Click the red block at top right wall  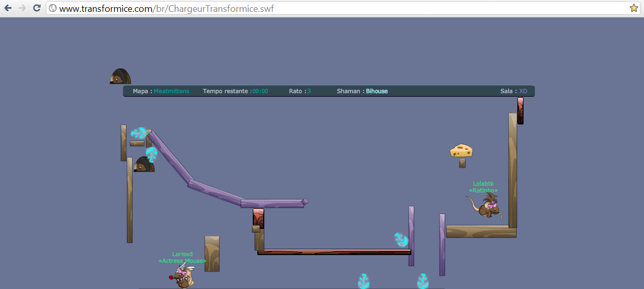[x=520, y=111]
